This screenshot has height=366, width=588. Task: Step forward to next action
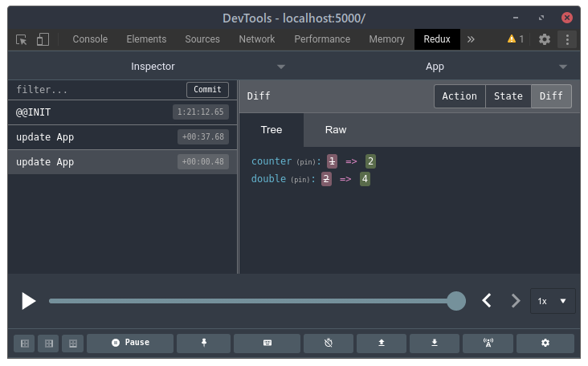click(x=516, y=301)
